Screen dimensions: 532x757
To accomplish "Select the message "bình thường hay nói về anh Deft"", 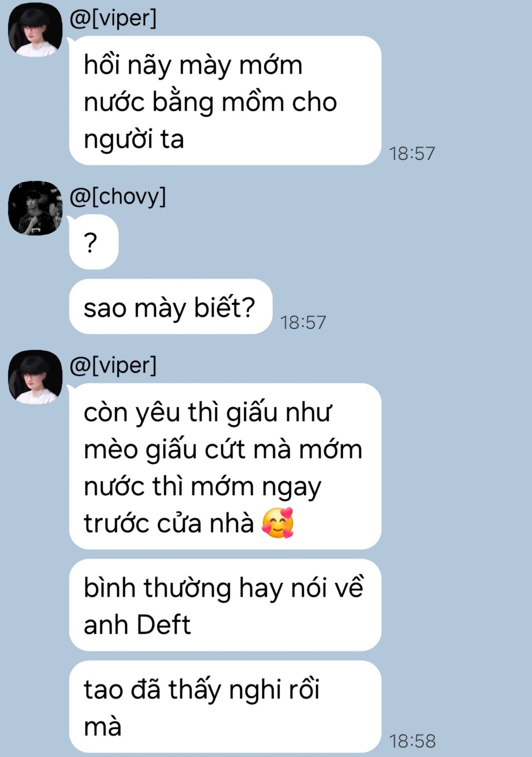I will click(x=225, y=605).
